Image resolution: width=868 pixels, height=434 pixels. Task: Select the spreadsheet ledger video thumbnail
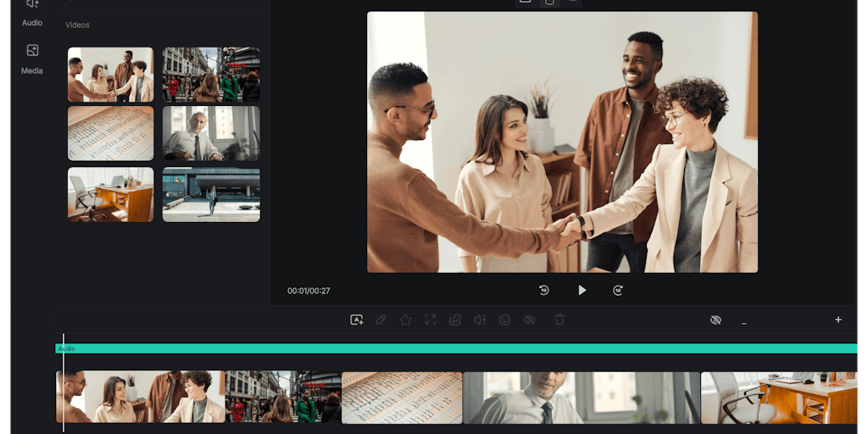[x=111, y=133]
